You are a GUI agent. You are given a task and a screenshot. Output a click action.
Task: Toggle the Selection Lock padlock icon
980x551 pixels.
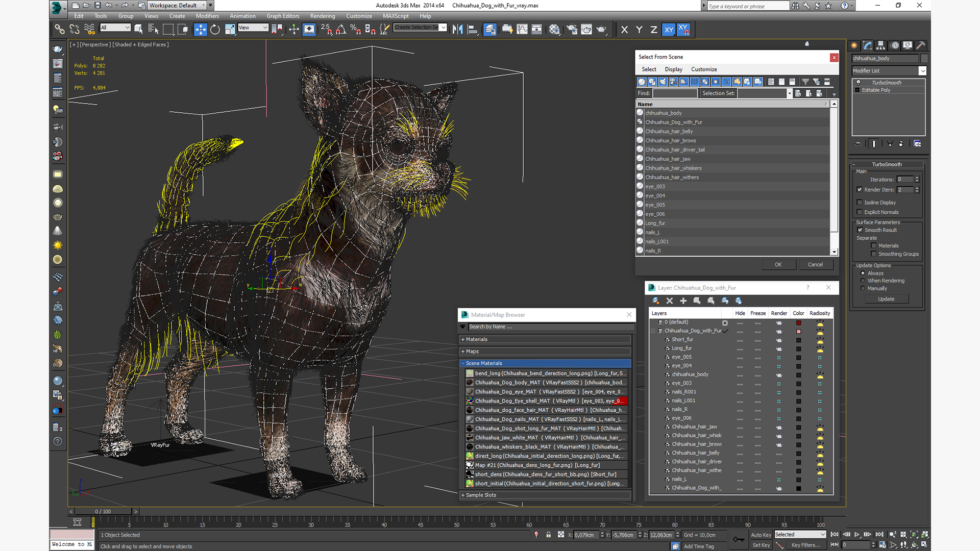(x=549, y=535)
